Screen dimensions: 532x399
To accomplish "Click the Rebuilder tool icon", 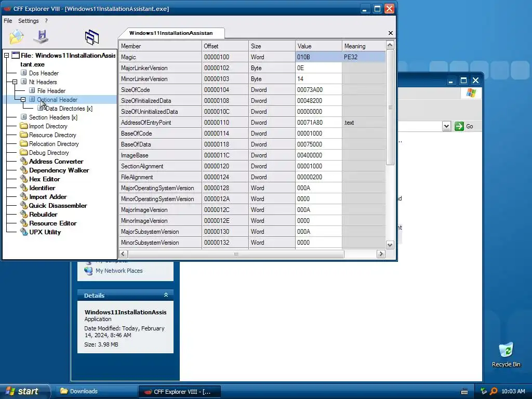I will pos(24,214).
